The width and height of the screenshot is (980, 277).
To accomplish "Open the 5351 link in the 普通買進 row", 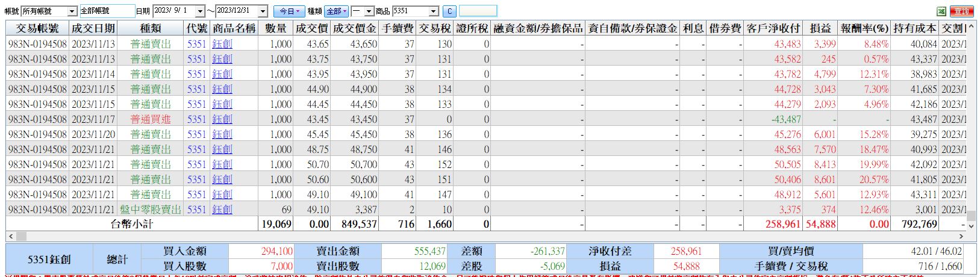I will pos(196,119).
